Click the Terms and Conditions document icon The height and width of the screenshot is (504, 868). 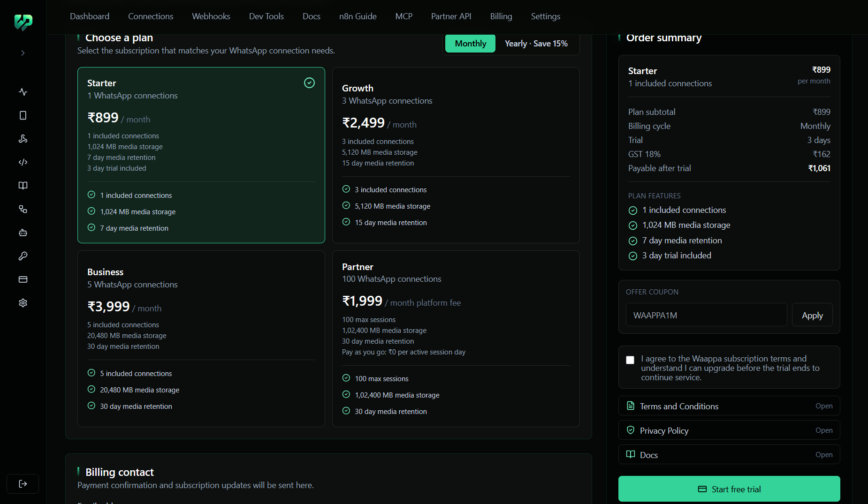pyautogui.click(x=631, y=406)
